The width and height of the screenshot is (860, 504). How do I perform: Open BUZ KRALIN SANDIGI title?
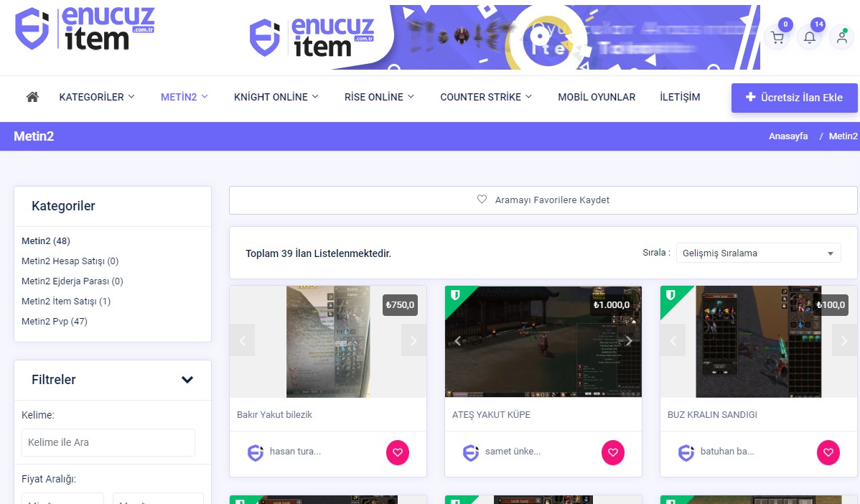[712, 414]
